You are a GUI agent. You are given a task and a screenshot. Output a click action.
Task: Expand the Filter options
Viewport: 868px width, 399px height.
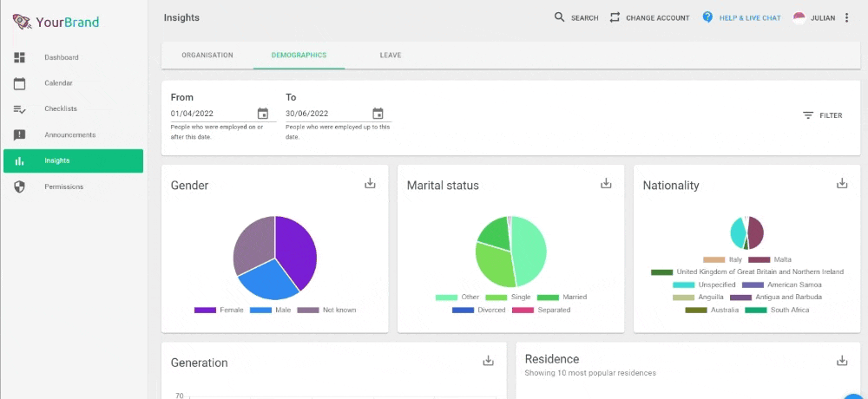(823, 115)
